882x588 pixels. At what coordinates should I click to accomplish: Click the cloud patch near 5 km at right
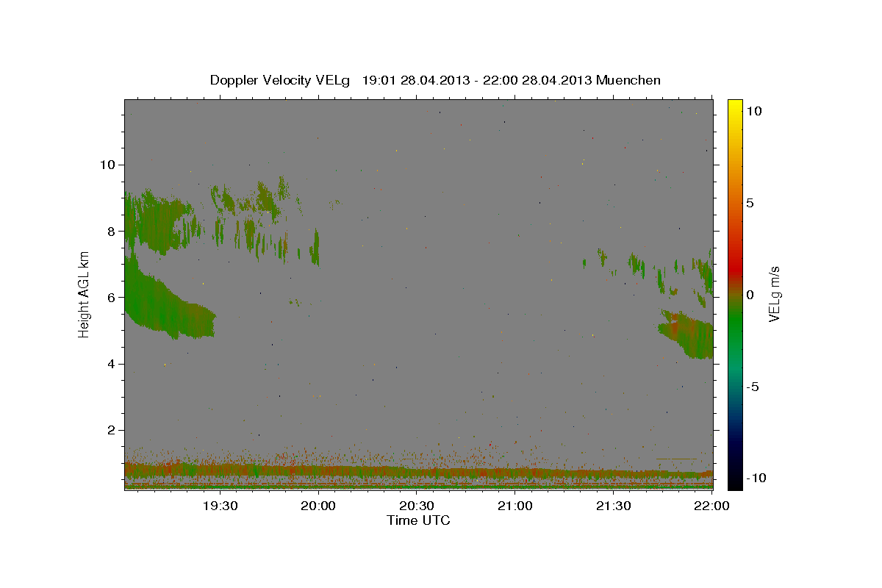[687, 334]
